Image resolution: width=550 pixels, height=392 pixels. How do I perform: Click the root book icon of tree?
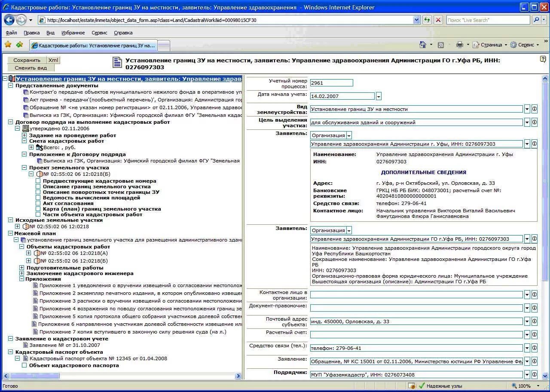[12, 79]
